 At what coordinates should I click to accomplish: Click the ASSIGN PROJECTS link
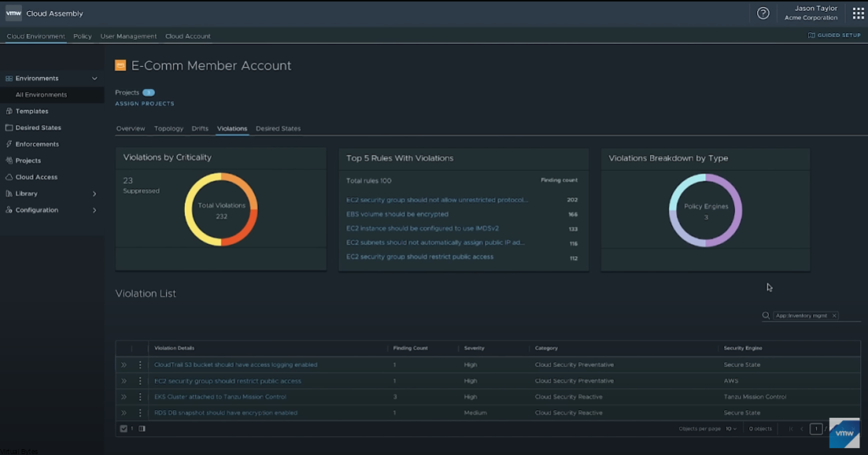[x=144, y=103]
